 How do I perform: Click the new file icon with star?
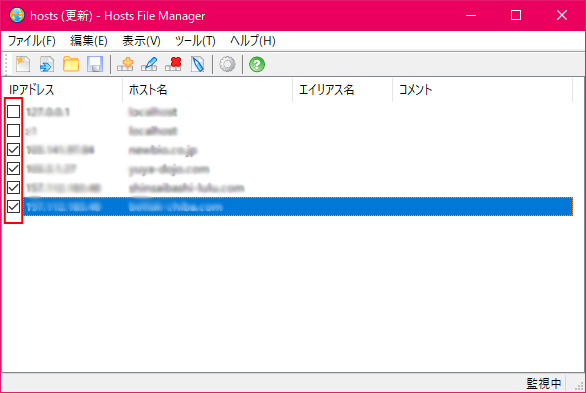pyautogui.click(x=23, y=64)
